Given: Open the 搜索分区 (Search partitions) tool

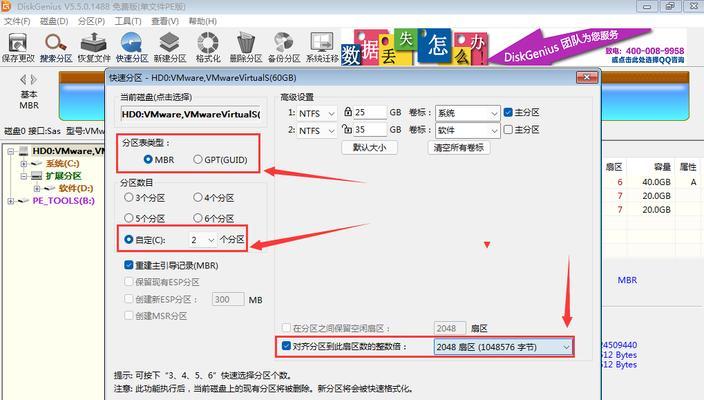Looking at the screenshot, I should [x=56, y=47].
